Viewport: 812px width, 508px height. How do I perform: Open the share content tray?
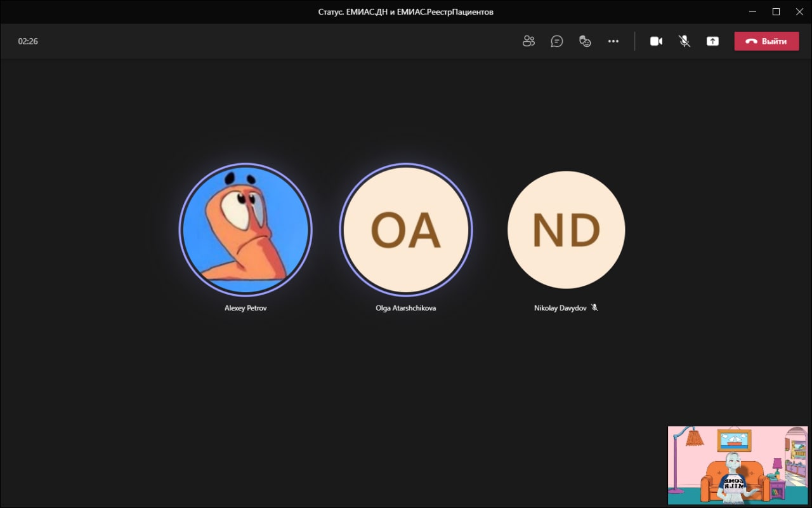tap(712, 41)
